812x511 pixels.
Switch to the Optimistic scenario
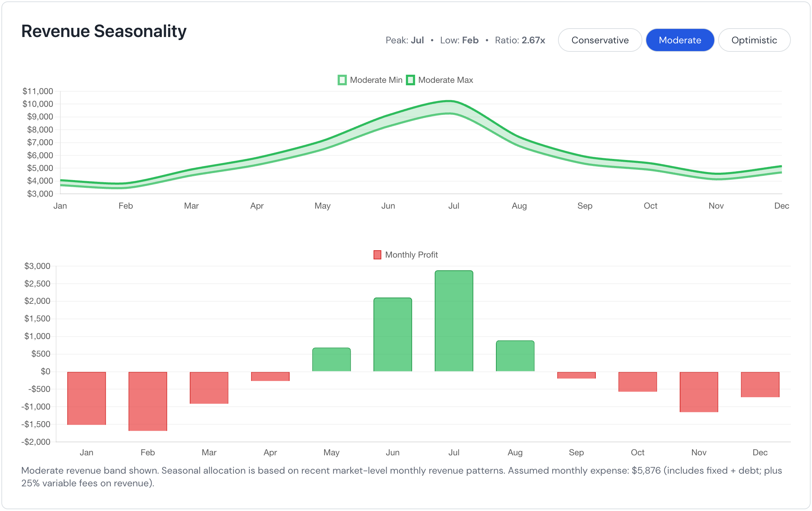(x=754, y=40)
